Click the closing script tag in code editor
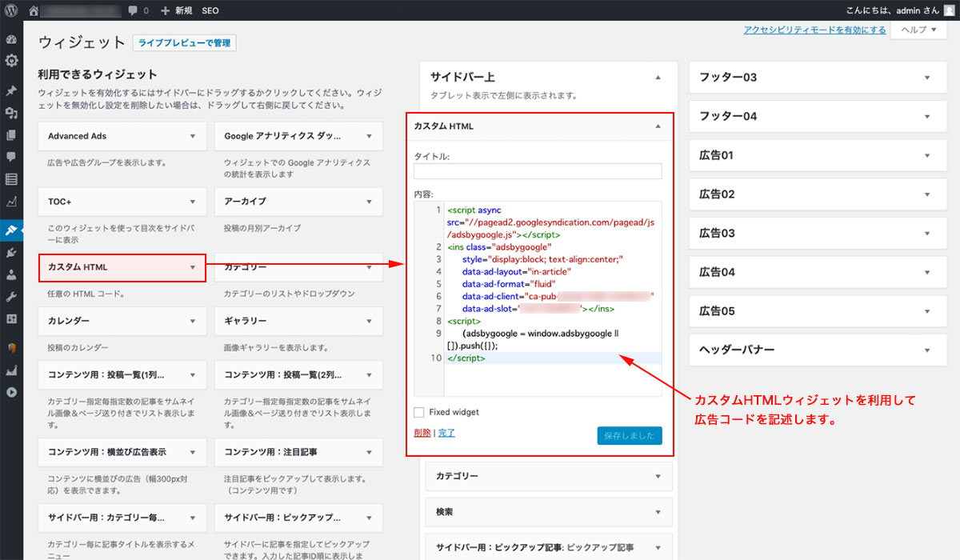This screenshot has width=960, height=560. [x=466, y=358]
